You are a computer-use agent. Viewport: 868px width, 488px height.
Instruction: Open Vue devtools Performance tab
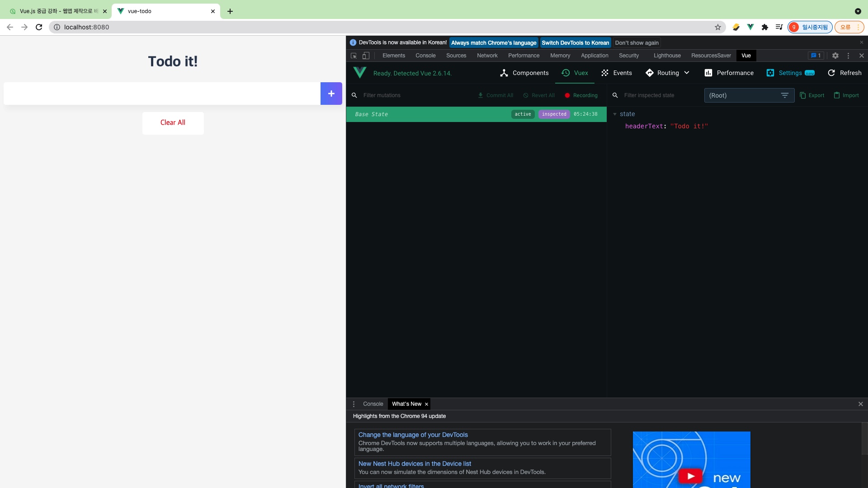[729, 73]
